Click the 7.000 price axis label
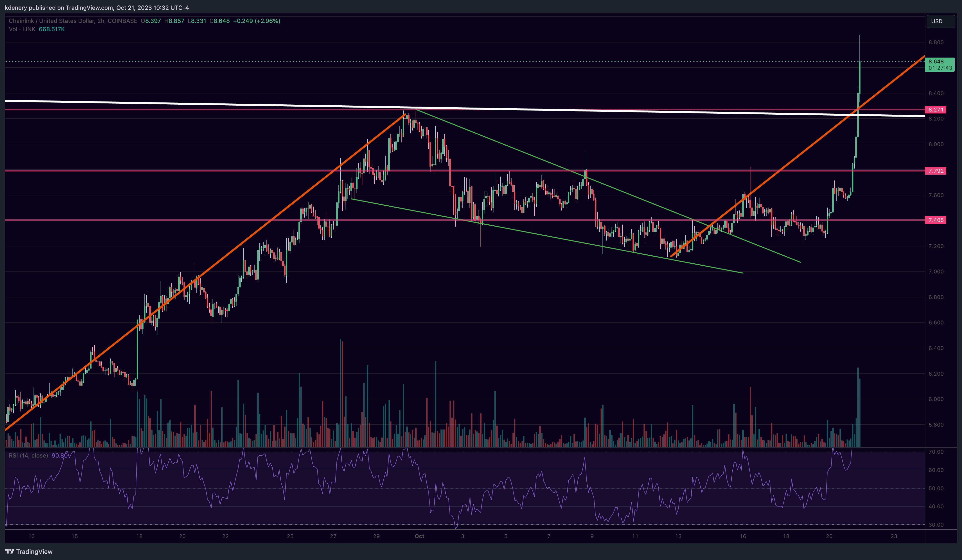Screen dimensions: 962x560 pyautogui.click(x=936, y=272)
